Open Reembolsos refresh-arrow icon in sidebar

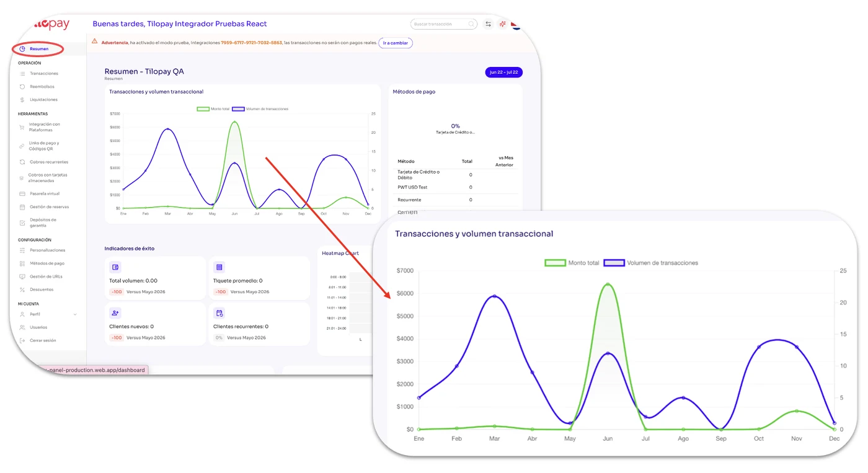22,87
